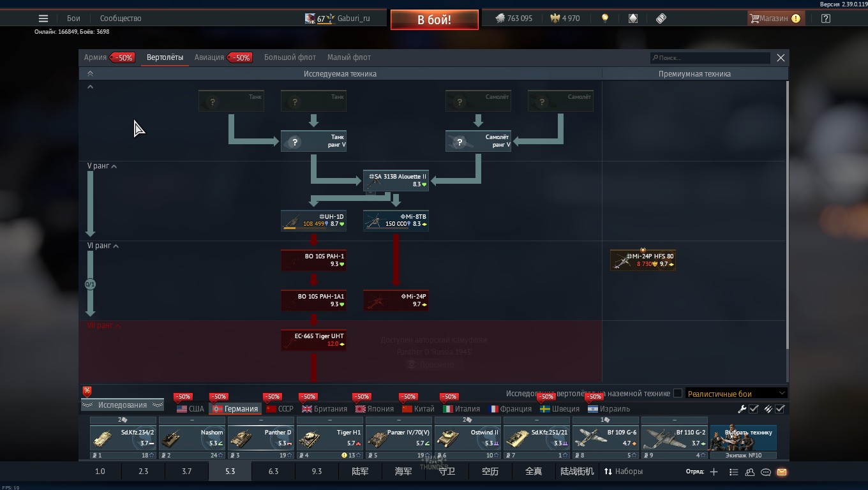
Task: Open the Магазин store
Action: pos(775,19)
